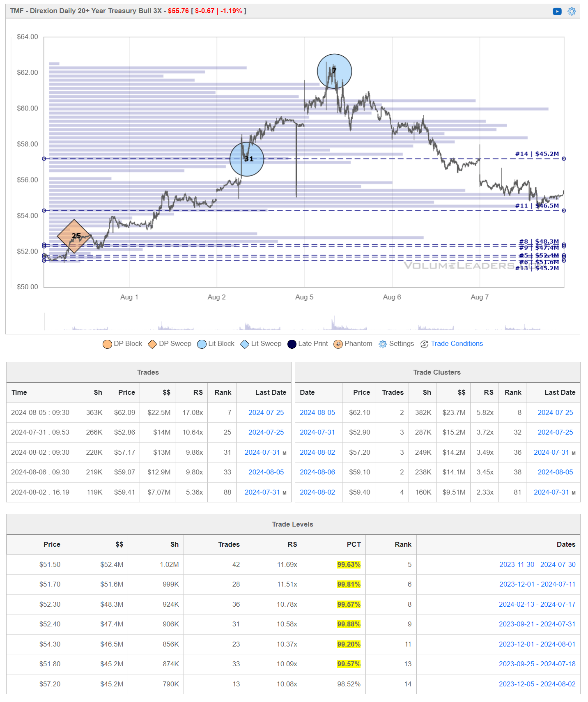Open dates 2023-12-01 - 2024-07-11 link

point(537,585)
